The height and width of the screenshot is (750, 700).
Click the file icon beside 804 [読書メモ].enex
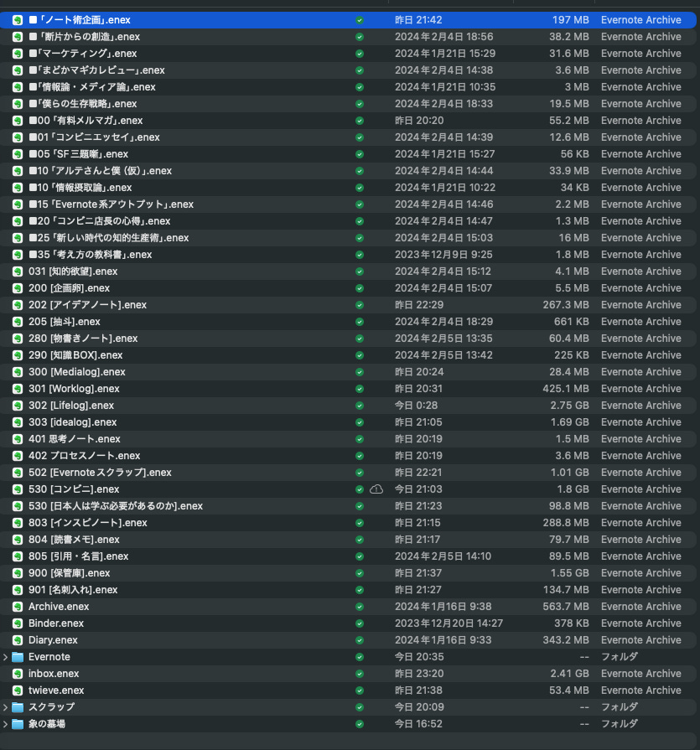tap(18, 540)
